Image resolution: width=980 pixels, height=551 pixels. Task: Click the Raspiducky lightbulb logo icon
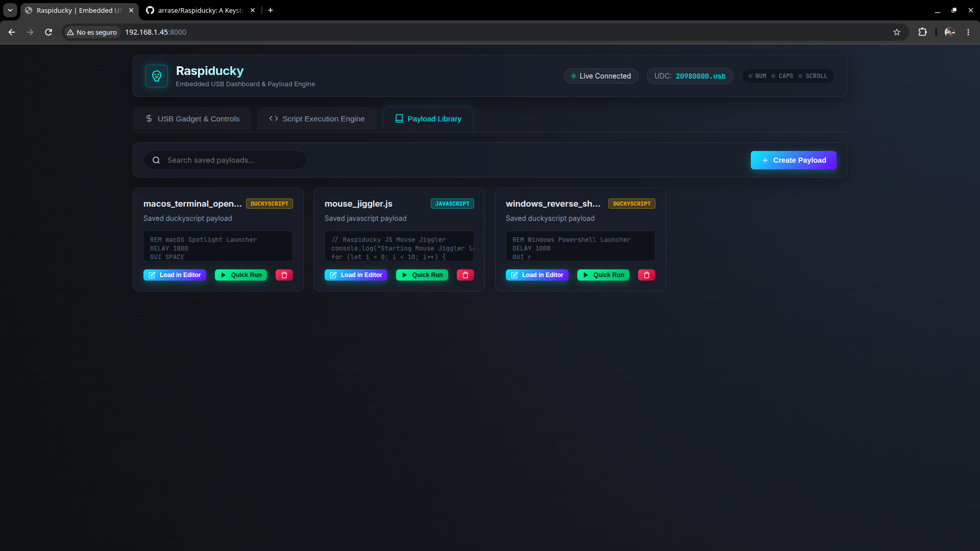point(157,76)
